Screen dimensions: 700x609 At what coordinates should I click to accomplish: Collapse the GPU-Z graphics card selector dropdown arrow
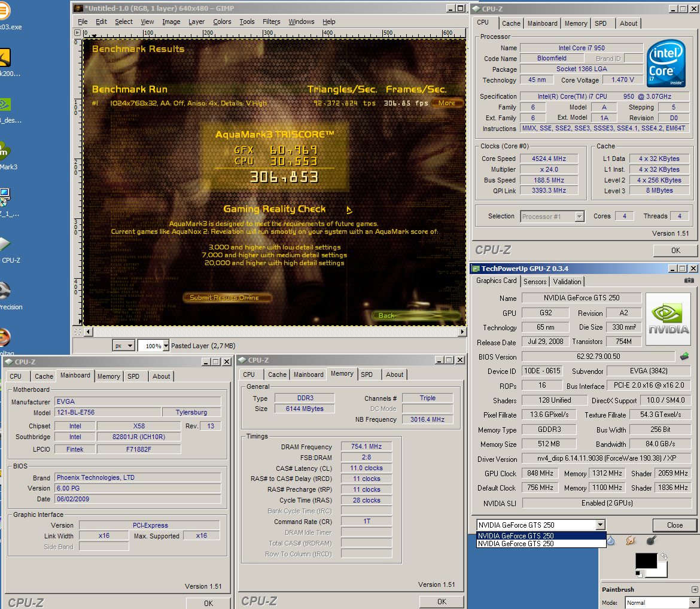(601, 525)
